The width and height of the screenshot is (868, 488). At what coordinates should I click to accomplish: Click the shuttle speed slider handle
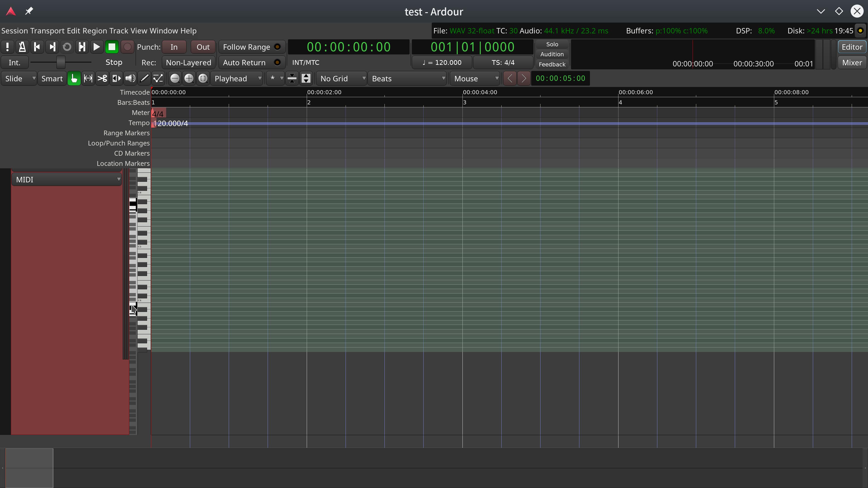[x=61, y=62]
